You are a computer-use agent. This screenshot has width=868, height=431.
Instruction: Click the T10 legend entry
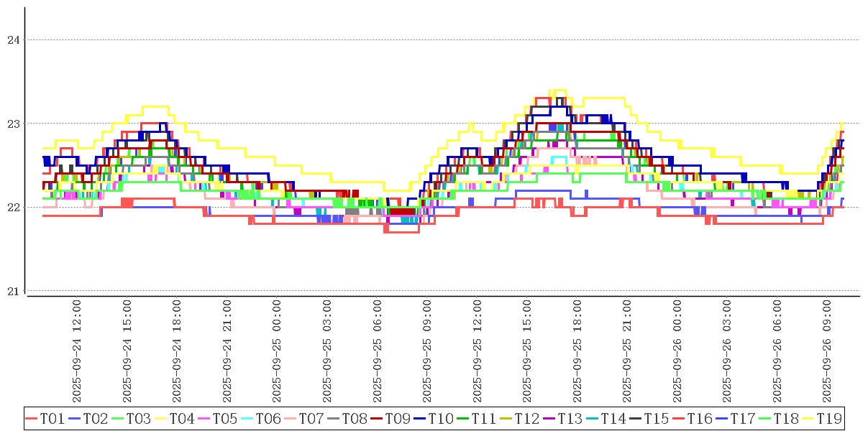[440, 418]
